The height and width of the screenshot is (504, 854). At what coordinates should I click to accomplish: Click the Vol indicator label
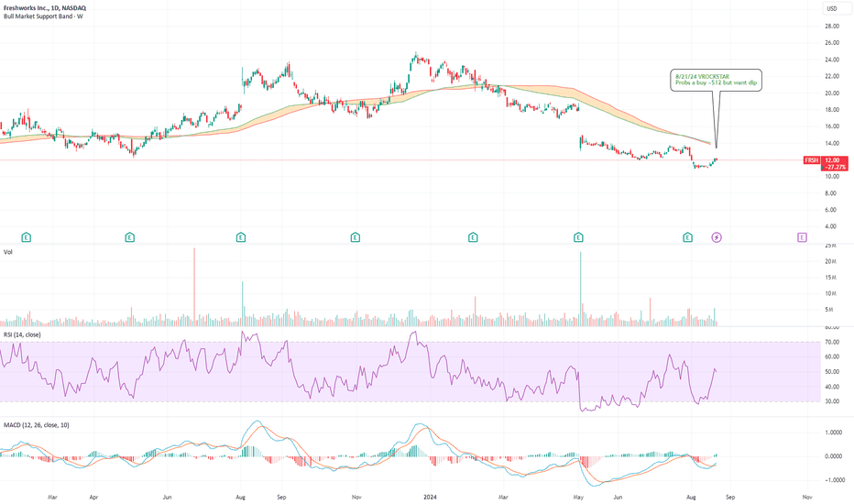(x=8, y=252)
